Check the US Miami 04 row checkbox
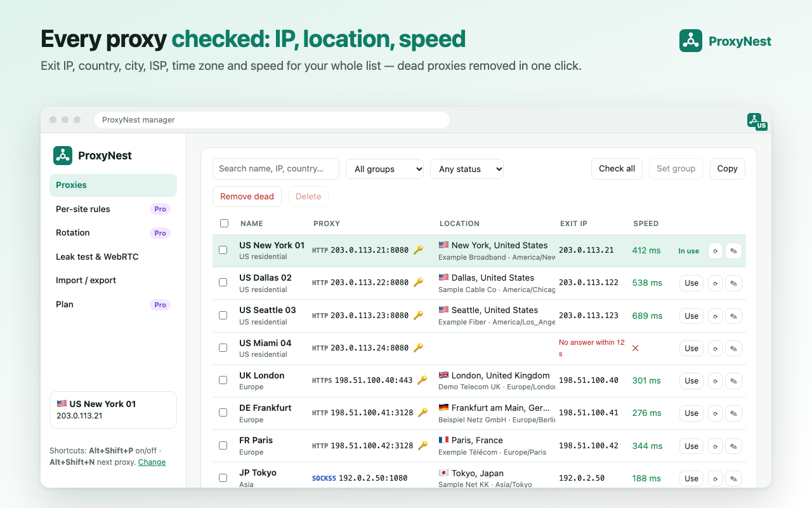Screen dimensions: 812x508 point(223,348)
